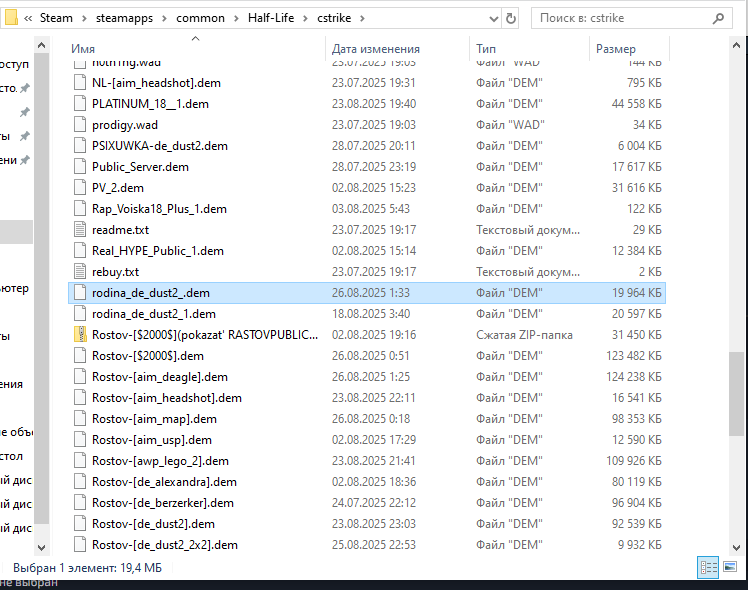
Task: Click the file list scrollbar up arrow
Action: click(x=737, y=46)
